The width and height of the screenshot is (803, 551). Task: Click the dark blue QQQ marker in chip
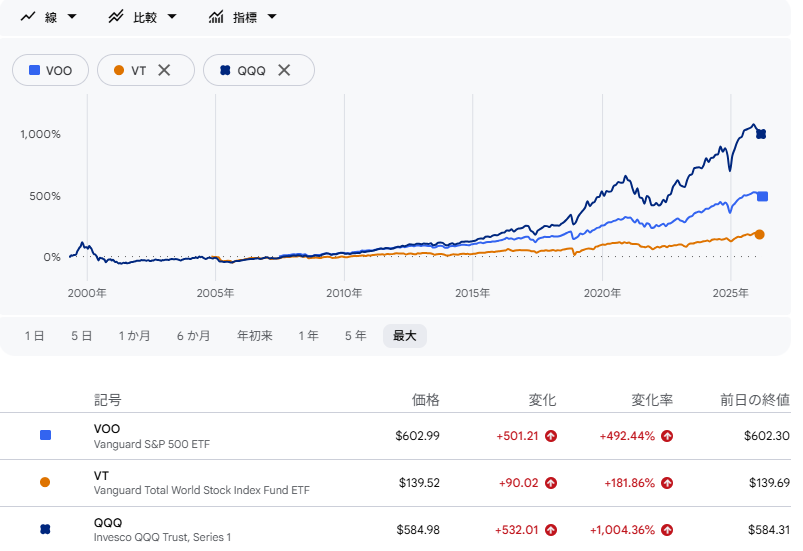coord(225,70)
